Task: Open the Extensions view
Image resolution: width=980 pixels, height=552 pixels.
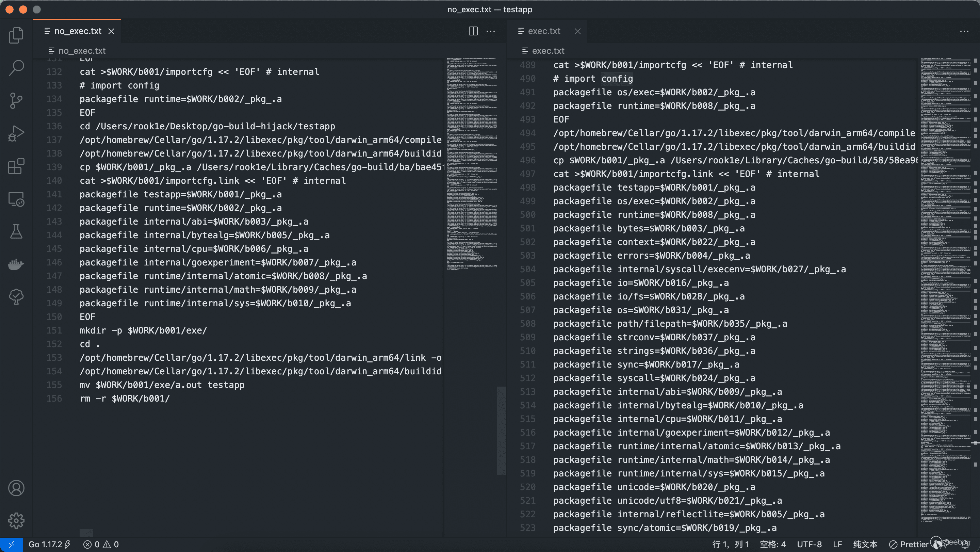Action: point(16,166)
